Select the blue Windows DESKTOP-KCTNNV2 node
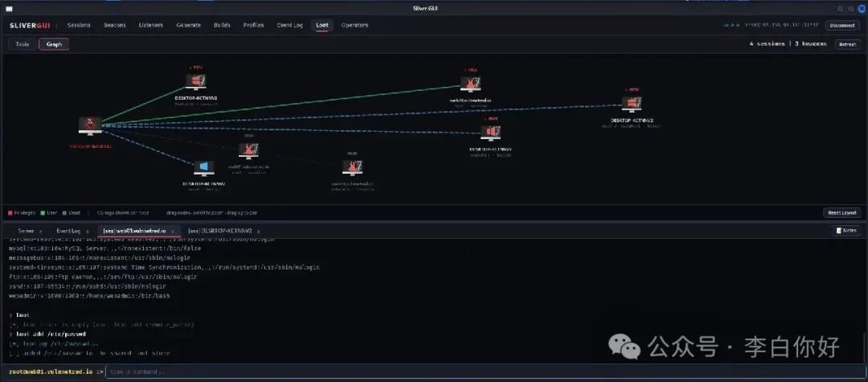Image resolution: width=868 pixels, height=382 pixels. [x=203, y=168]
